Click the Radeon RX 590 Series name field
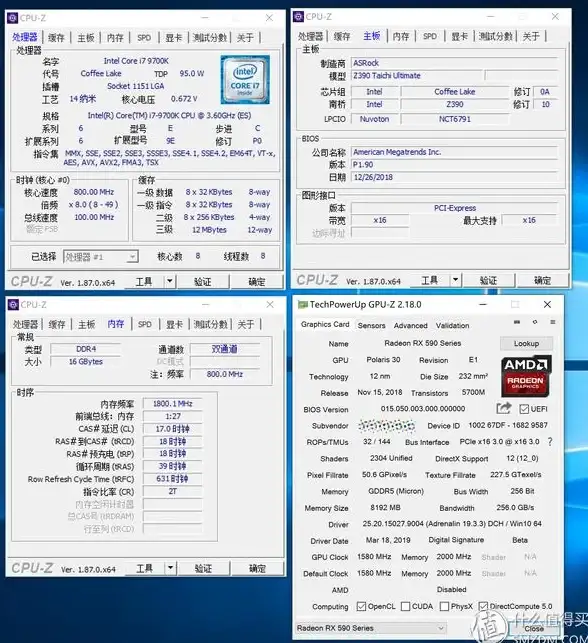This screenshot has height=643, width=588. pos(423,343)
